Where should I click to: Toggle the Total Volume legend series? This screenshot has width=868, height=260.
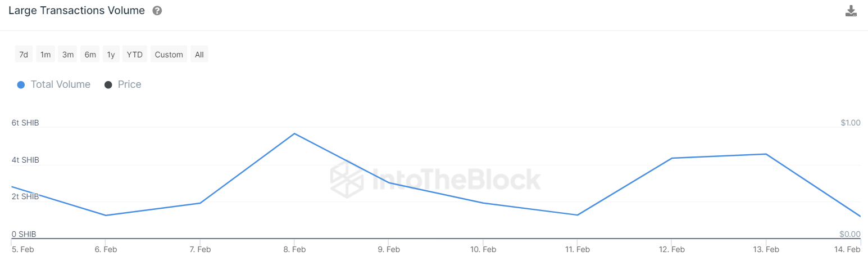pyautogui.click(x=54, y=84)
